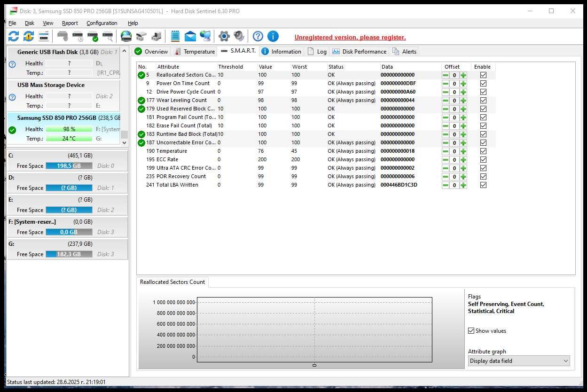Click green plus offset for POR Recovery Count
The height and width of the screenshot is (392, 587).
point(463,177)
